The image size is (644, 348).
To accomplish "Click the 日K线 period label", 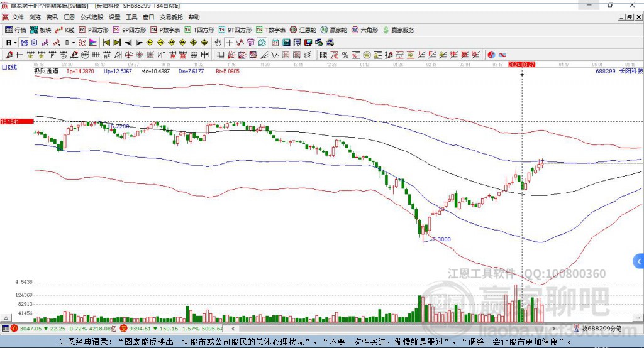I will (x=9, y=67).
